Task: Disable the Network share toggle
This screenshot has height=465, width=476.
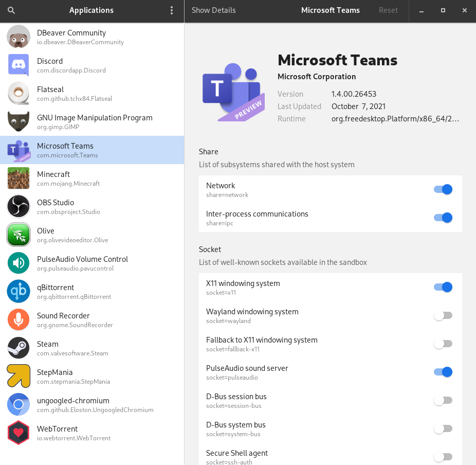Action: [x=443, y=189]
